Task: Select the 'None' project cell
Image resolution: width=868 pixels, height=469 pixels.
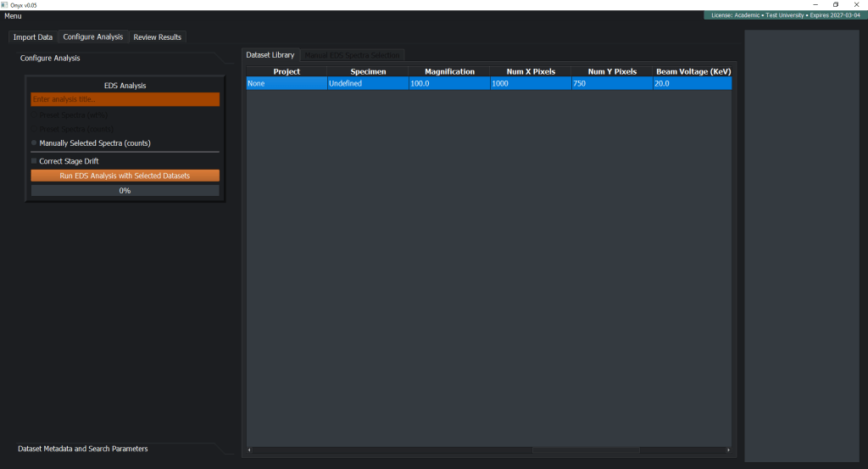Action: (x=287, y=84)
